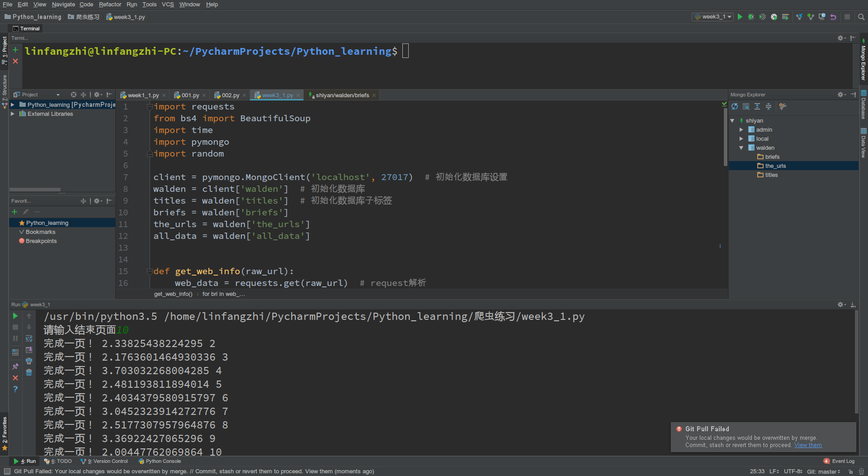Open Project view type dropdown
This screenshot has height=476, width=868.
pyautogui.click(x=58, y=95)
